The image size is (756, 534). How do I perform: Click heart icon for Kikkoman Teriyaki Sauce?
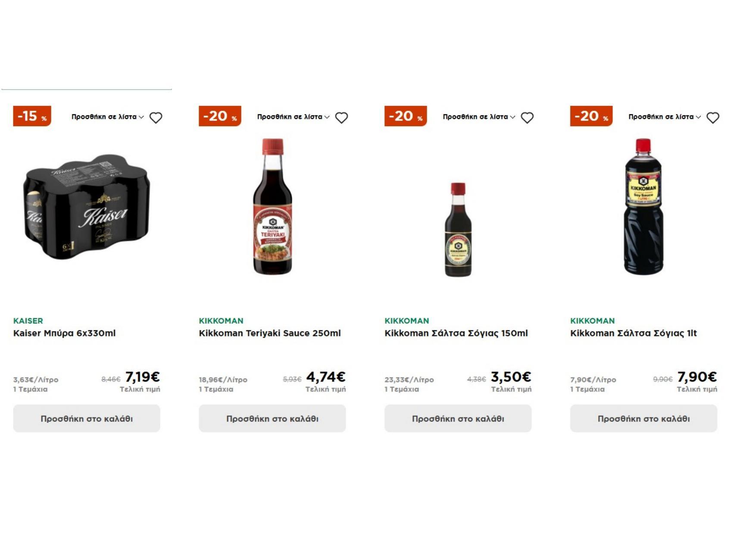[341, 118]
